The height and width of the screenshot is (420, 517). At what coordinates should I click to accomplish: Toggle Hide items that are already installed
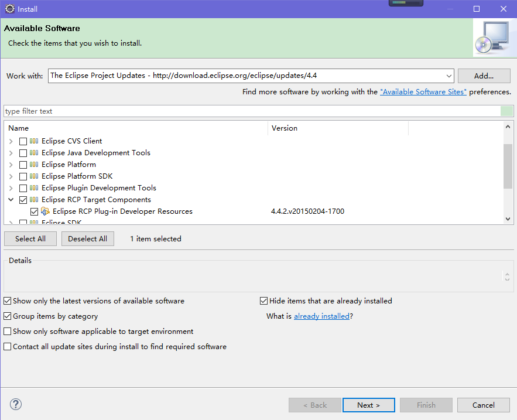point(263,301)
